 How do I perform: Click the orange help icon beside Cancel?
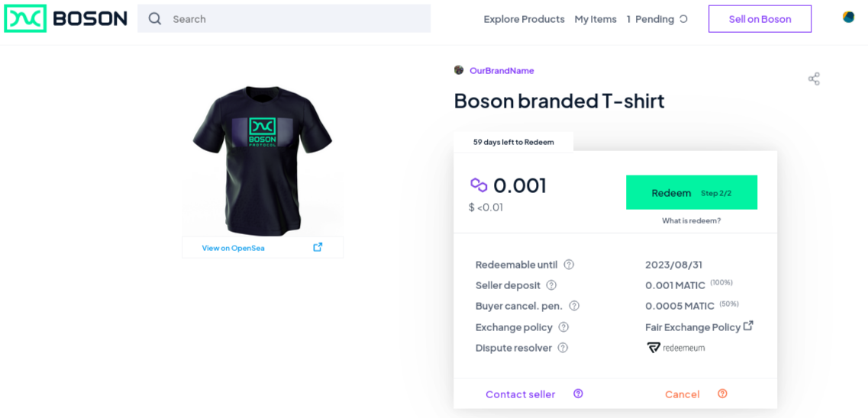[722, 394]
